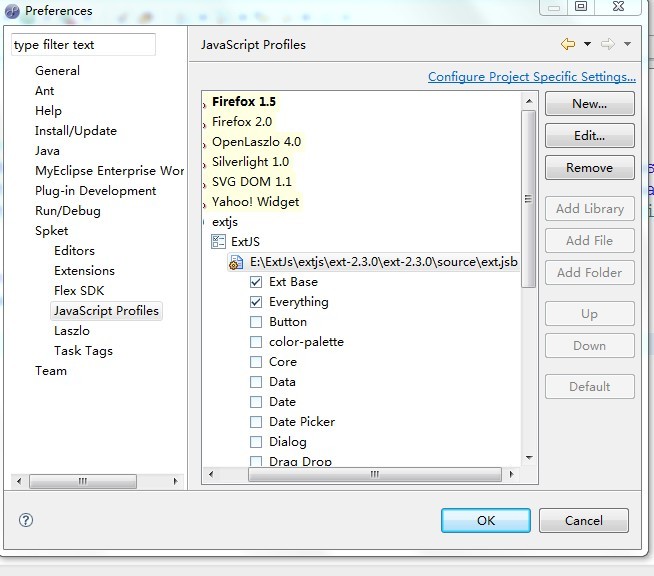Click the profile list vertical scrollbar thumb
The height and width of the screenshot is (576, 654).
tap(528, 199)
